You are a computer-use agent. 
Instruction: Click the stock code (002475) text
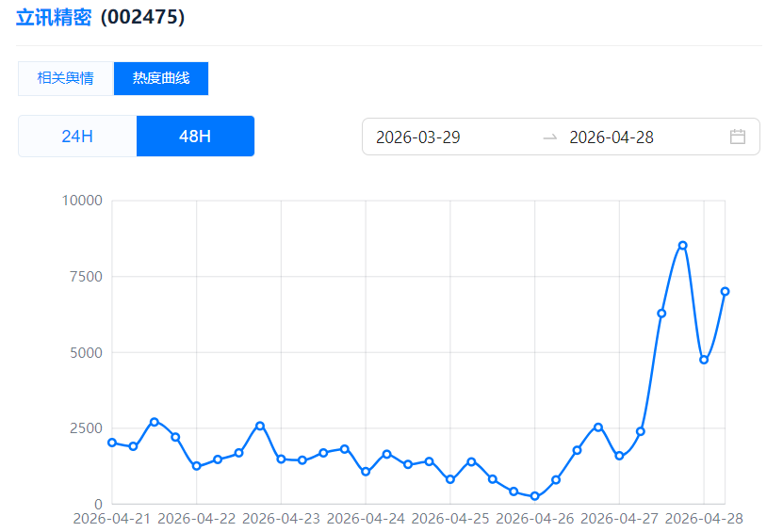[143, 17]
